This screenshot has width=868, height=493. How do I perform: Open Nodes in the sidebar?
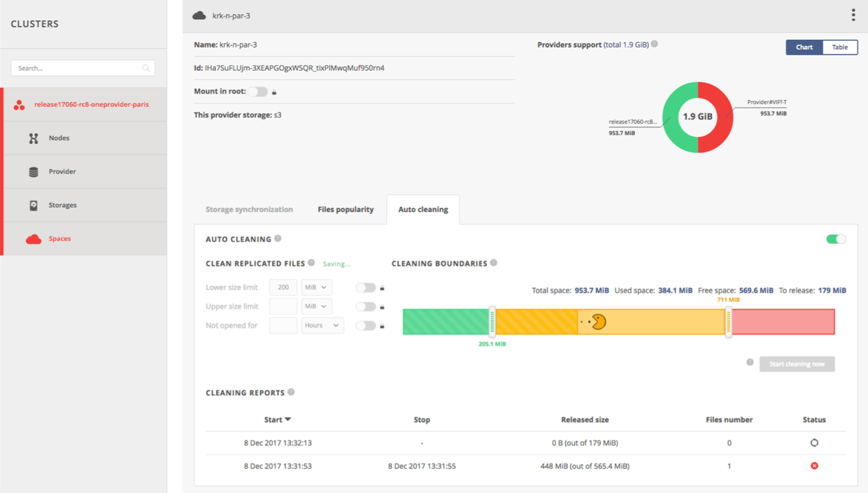click(85, 138)
